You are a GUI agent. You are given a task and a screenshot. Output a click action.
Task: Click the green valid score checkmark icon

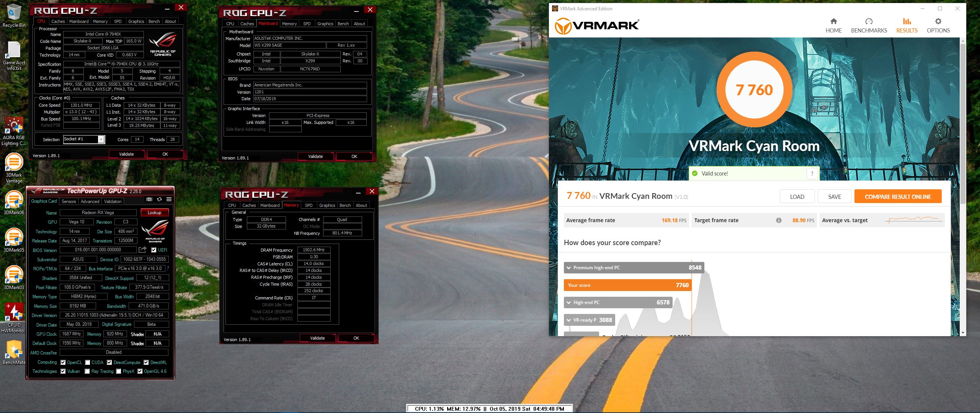pos(695,174)
